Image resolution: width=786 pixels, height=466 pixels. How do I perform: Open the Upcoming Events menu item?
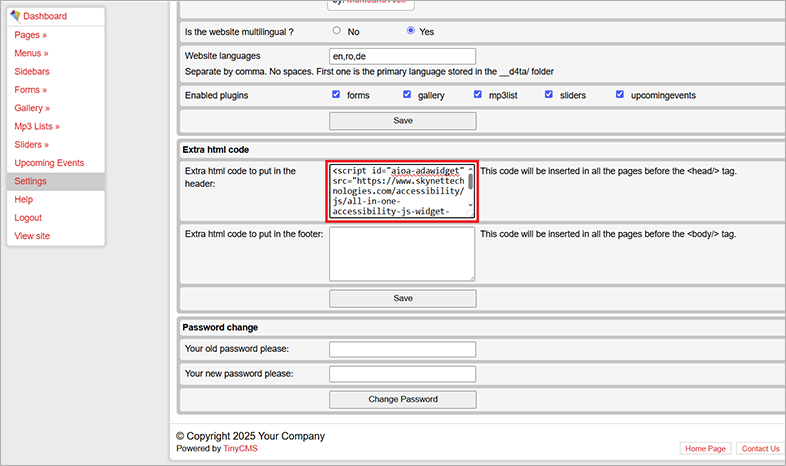pyautogui.click(x=49, y=163)
